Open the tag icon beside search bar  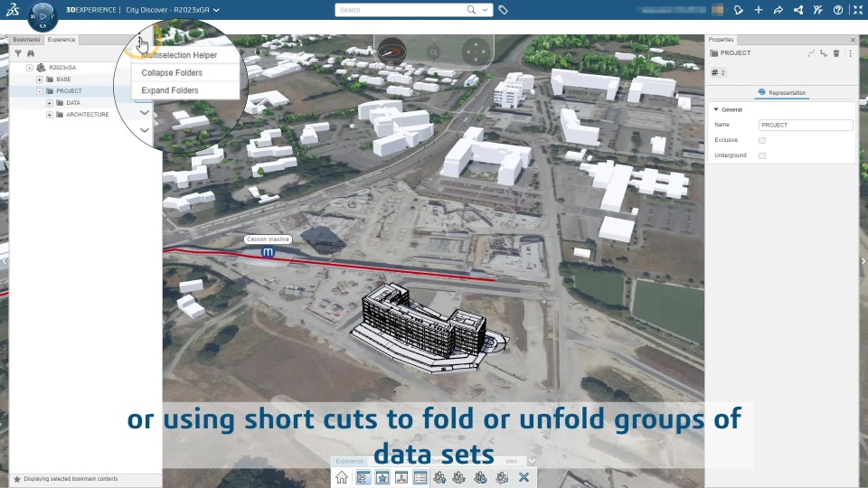point(503,10)
